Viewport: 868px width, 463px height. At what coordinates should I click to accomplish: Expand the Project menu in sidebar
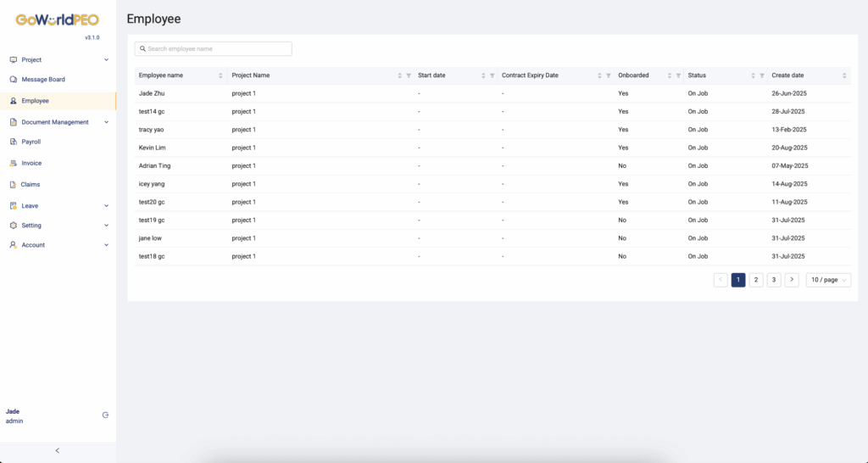pos(106,60)
